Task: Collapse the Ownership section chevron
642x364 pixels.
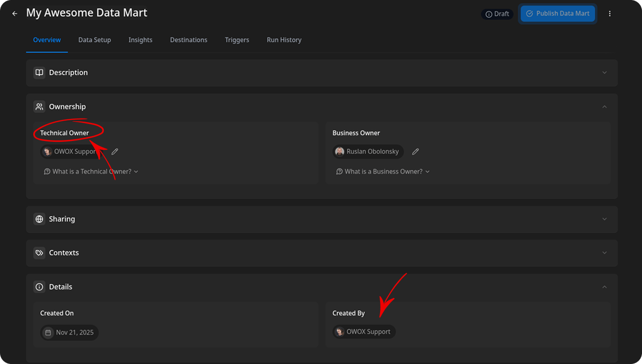Action: [605, 107]
